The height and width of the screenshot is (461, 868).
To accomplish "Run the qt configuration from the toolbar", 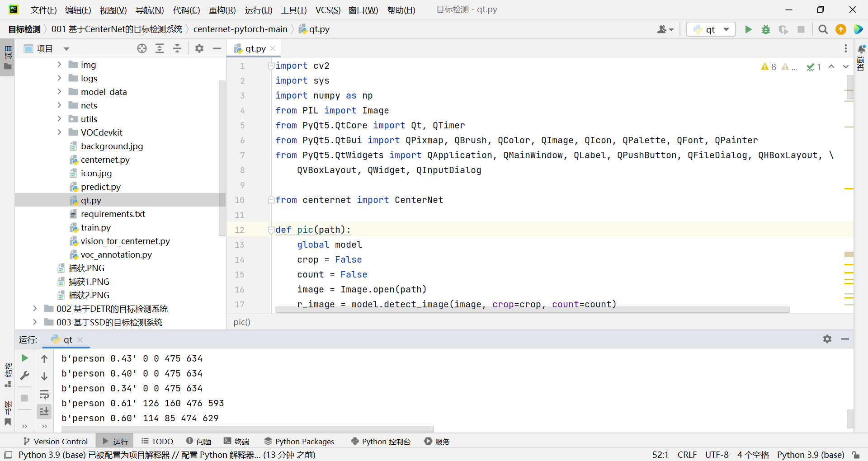I will pyautogui.click(x=748, y=29).
